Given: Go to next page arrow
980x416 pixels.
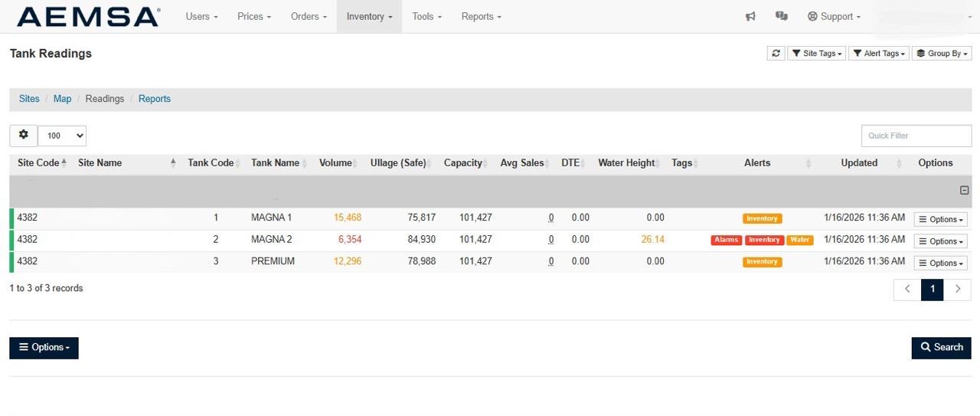Looking at the screenshot, I should pos(957,290).
